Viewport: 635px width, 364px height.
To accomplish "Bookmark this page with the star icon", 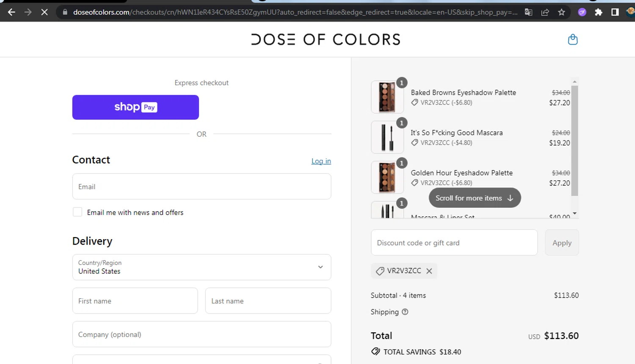I will [561, 12].
